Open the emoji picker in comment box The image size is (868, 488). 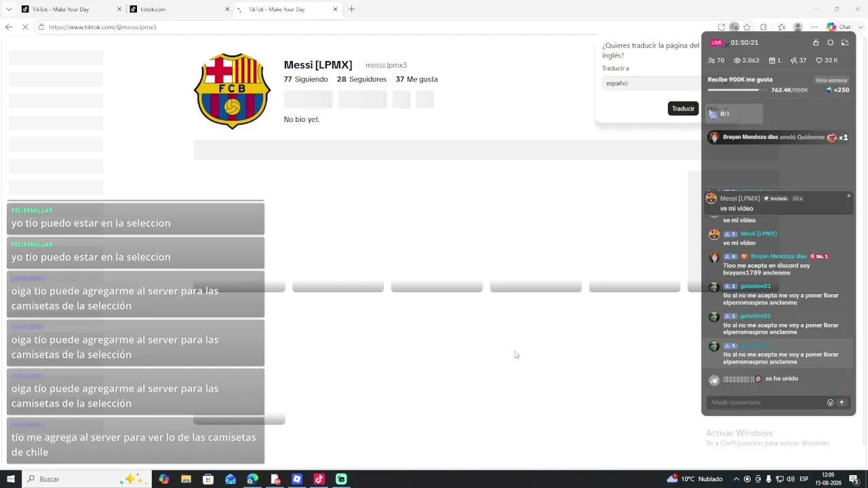click(x=830, y=403)
